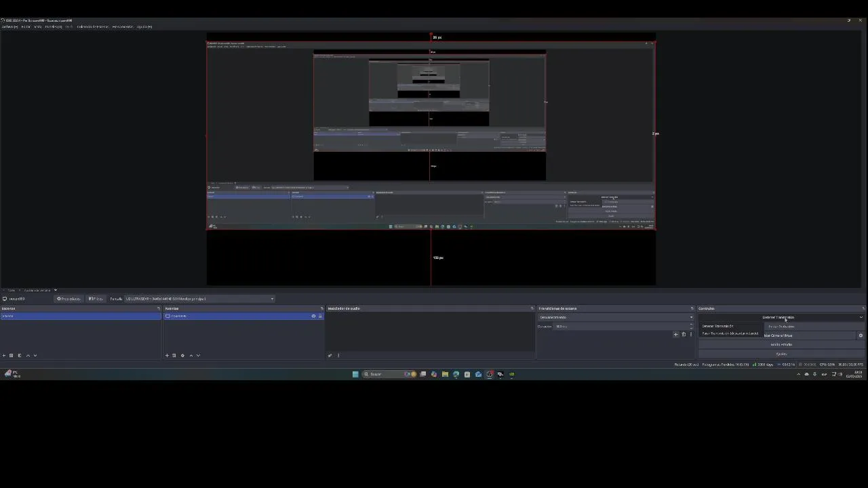Viewport: 868px width, 488px height.
Task: Open scene filters icon in Escenas toolbar
Action: click(20, 355)
